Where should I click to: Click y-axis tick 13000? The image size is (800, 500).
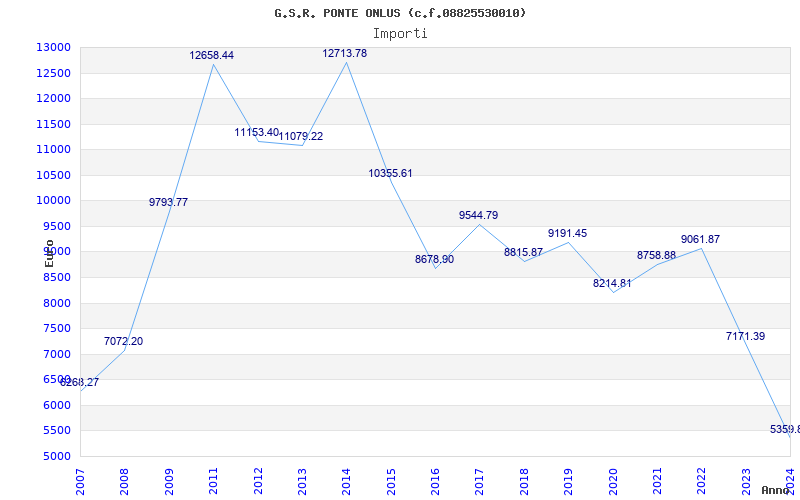tap(54, 47)
